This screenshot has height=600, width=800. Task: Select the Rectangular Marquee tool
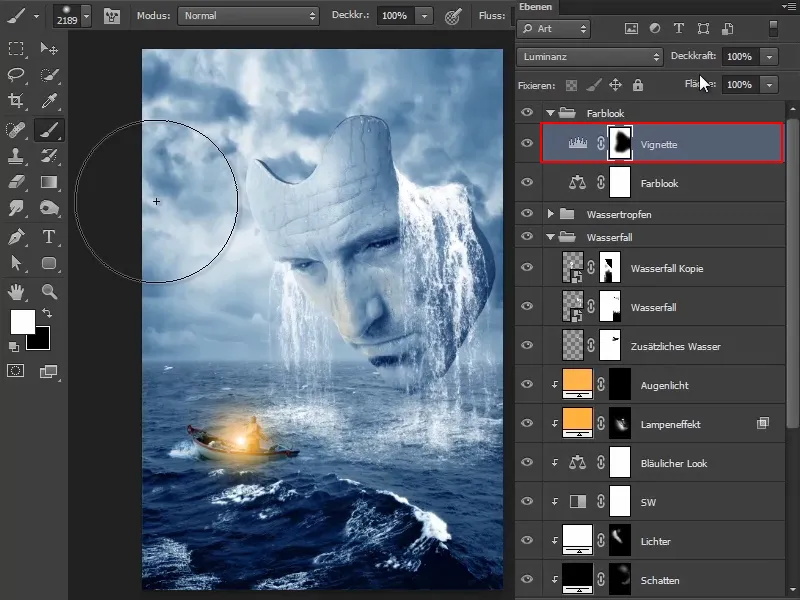pyautogui.click(x=16, y=48)
